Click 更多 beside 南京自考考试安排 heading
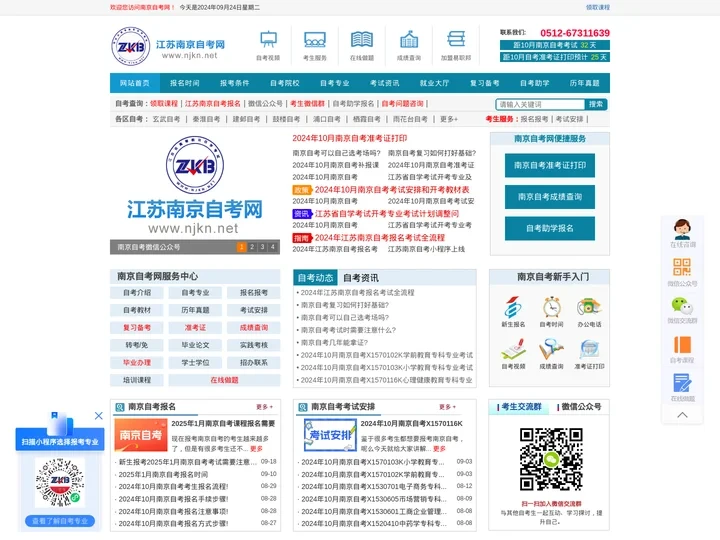Screen dimensions: 720x540 447,407
